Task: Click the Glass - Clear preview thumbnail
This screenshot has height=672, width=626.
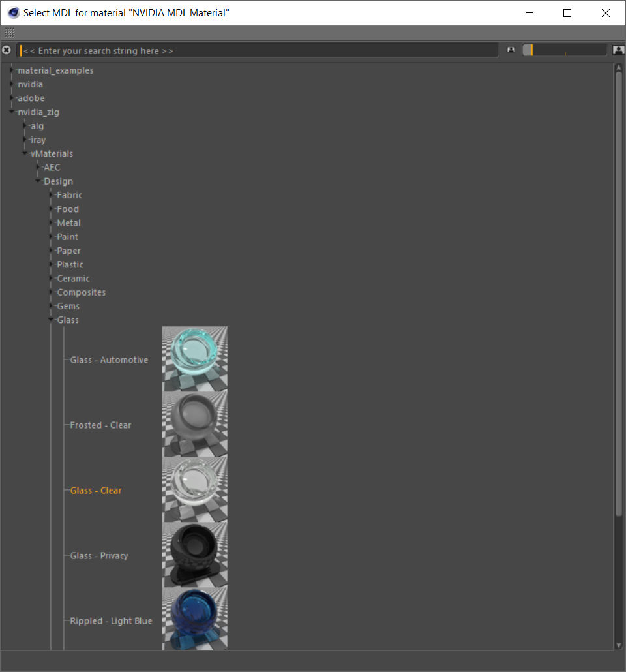Action: [194, 489]
